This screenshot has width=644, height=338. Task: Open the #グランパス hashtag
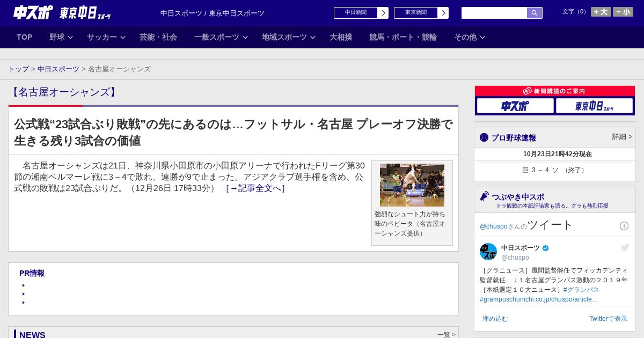click(x=581, y=290)
